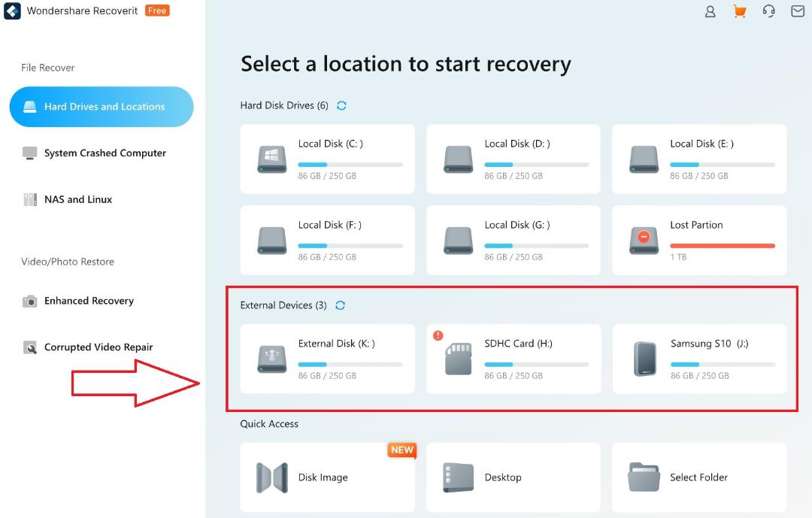Click the SDHC Card (H:) label
Image resolution: width=812 pixels, height=518 pixels.
(x=518, y=344)
